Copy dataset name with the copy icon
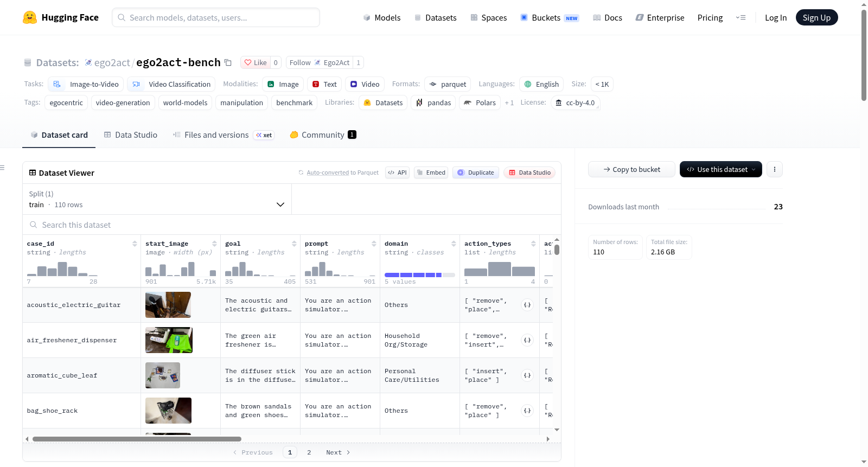 [228, 63]
